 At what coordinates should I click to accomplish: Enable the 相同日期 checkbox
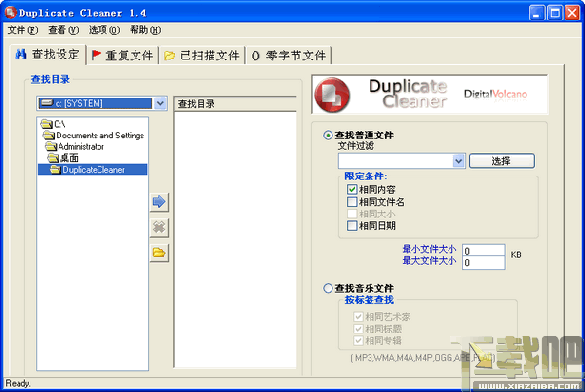[352, 225]
